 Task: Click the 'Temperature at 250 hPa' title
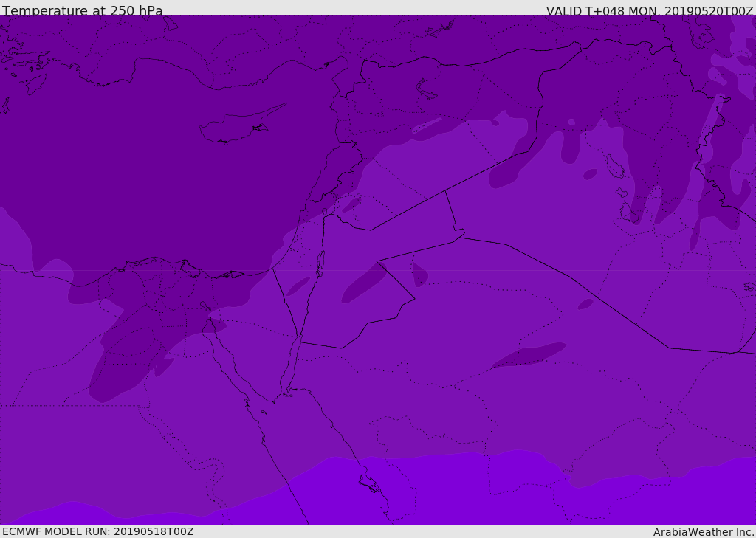[x=83, y=10]
